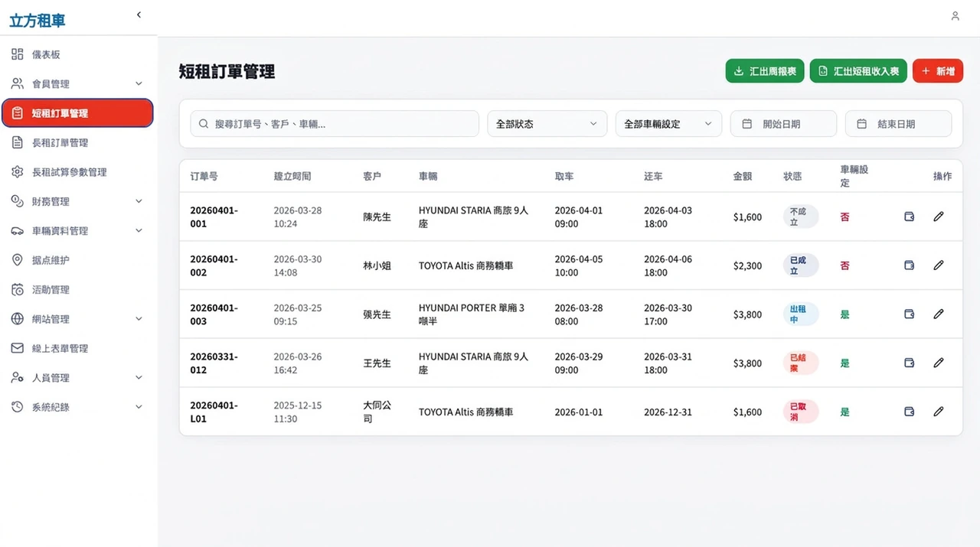Expand the 人員管理 menu

click(78, 377)
